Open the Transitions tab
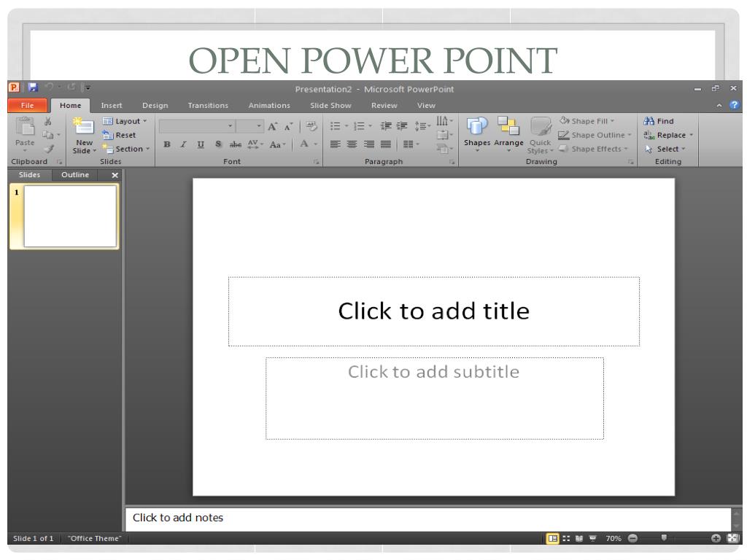Image resolution: width=747 pixels, height=560 pixels. 208,105
